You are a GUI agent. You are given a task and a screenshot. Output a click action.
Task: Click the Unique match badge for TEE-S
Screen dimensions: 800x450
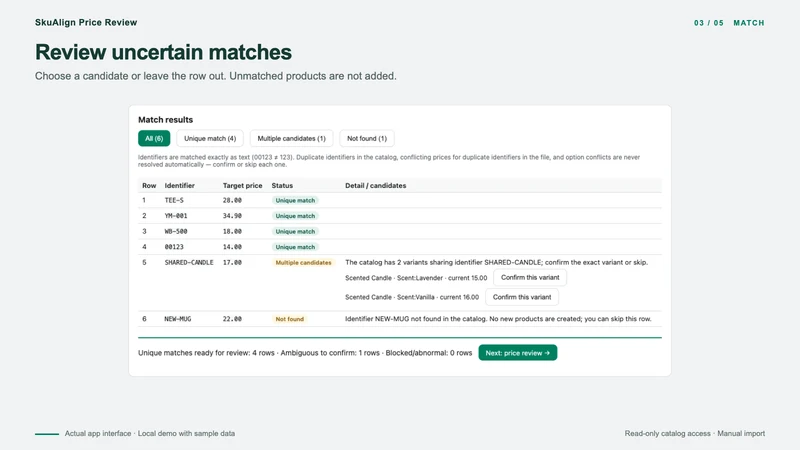[295, 201]
